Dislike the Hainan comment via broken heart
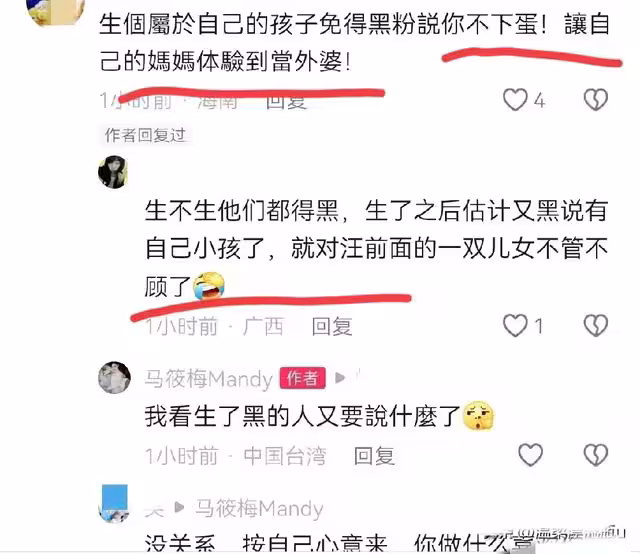Viewport: 640px width, 554px height. pos(596,100)
